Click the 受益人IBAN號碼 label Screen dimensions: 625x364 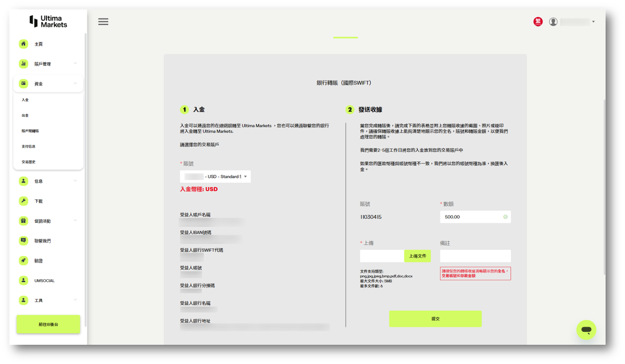coord(196,232)
